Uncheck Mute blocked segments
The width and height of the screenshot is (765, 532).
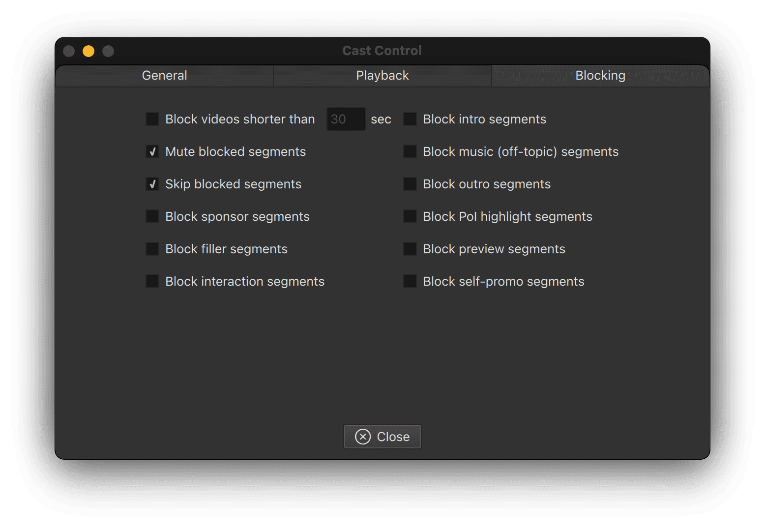click(152, 151)
